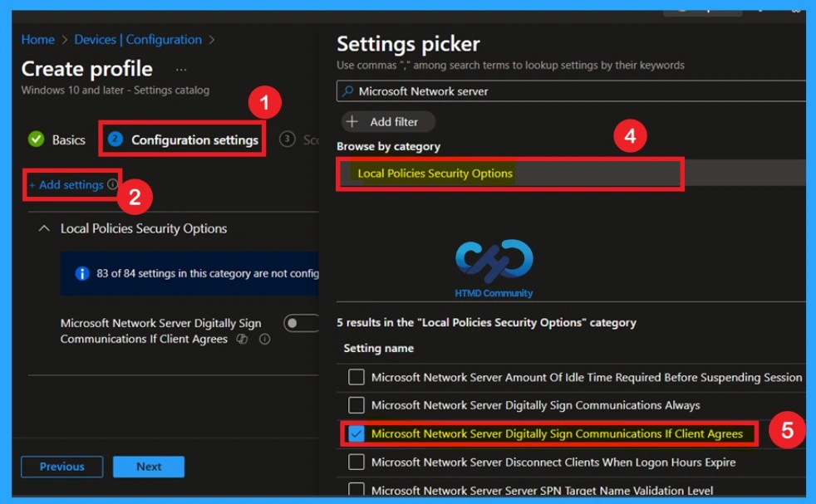Image resolution: width=816 pixels, height=504 pixels.
Task: Click the plus icon on Add filter
Action: [351, 121]
